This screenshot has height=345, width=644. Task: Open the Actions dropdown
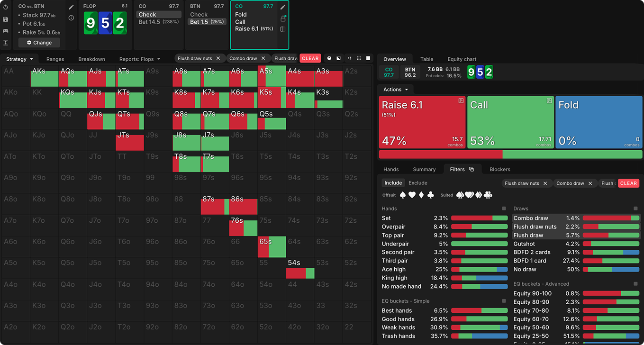[395, 90]
